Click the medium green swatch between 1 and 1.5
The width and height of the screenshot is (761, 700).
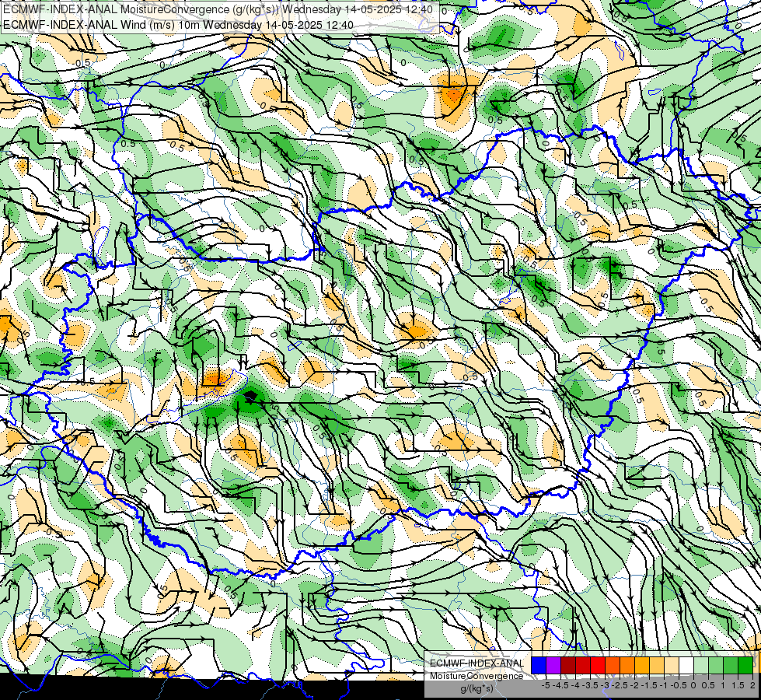[x=731, y=665]
